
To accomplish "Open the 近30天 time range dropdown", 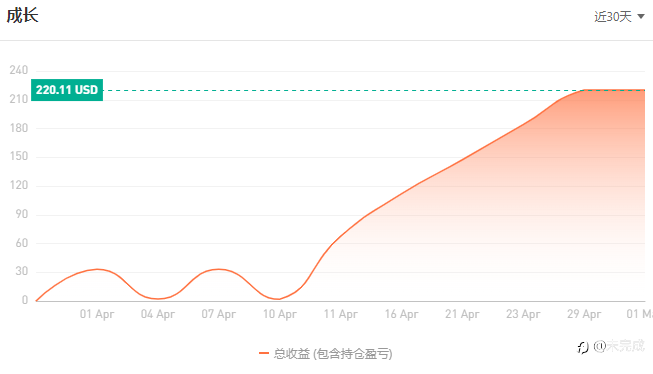I will click(x=619, y=17).
